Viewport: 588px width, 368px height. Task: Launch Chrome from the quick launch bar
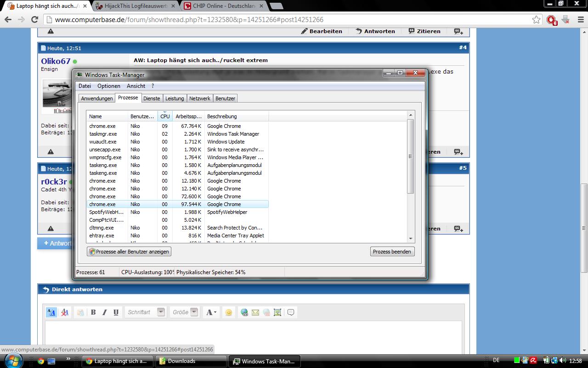pyautogui.click(x=41, y=361)
